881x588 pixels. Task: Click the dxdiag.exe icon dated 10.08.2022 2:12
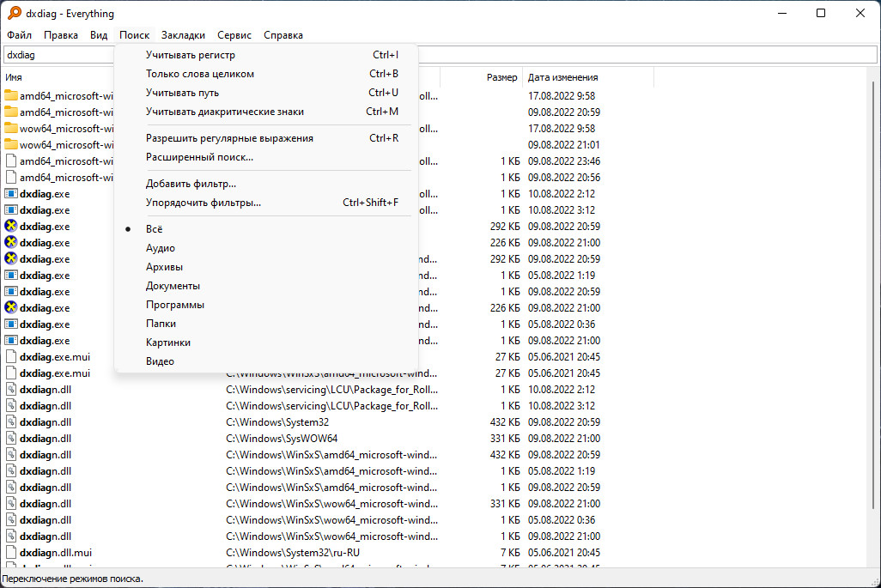(11, 193)
